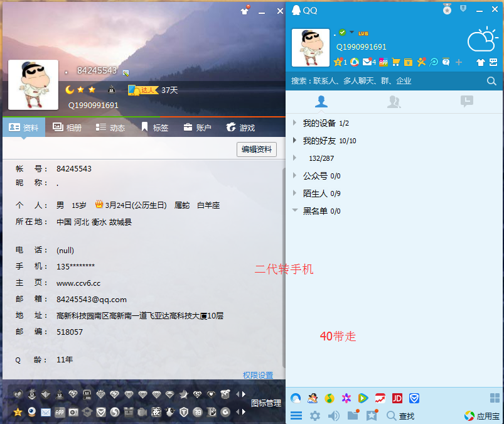Viewport: 504px width, 424px height.
Task: Expand 我的设备 group
Action: point(294,123)
